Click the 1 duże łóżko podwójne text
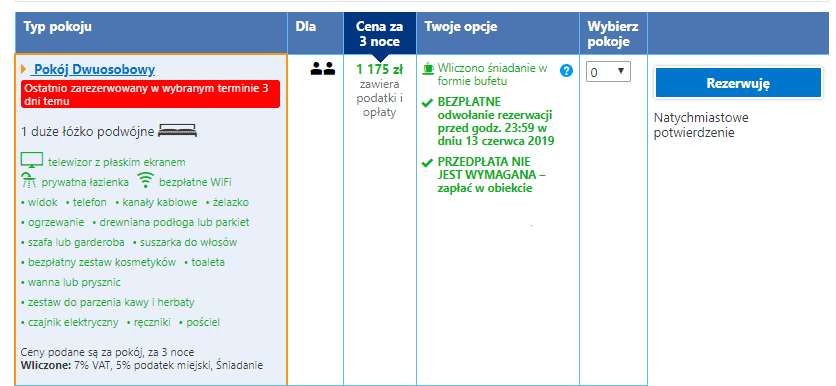Image resolution: width=836 pixels, height=386 pixels. (87, 132)
